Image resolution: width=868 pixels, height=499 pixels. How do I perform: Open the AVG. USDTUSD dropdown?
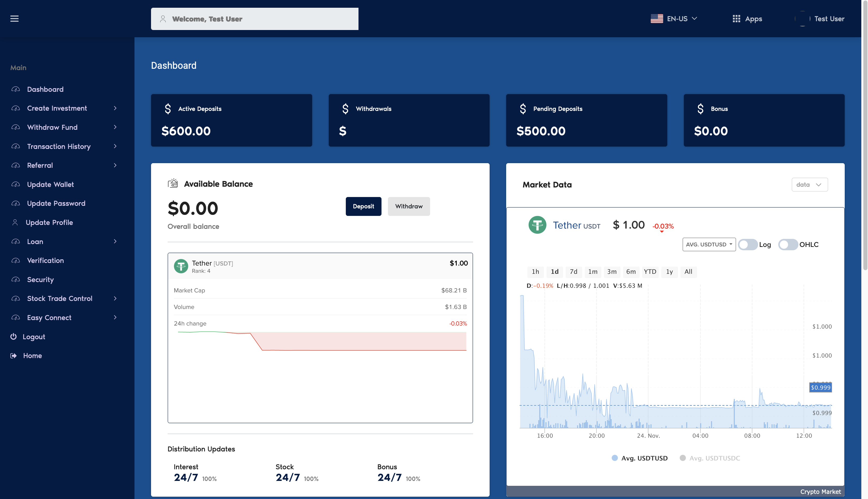pyautogui.click(x=709, y=244)
